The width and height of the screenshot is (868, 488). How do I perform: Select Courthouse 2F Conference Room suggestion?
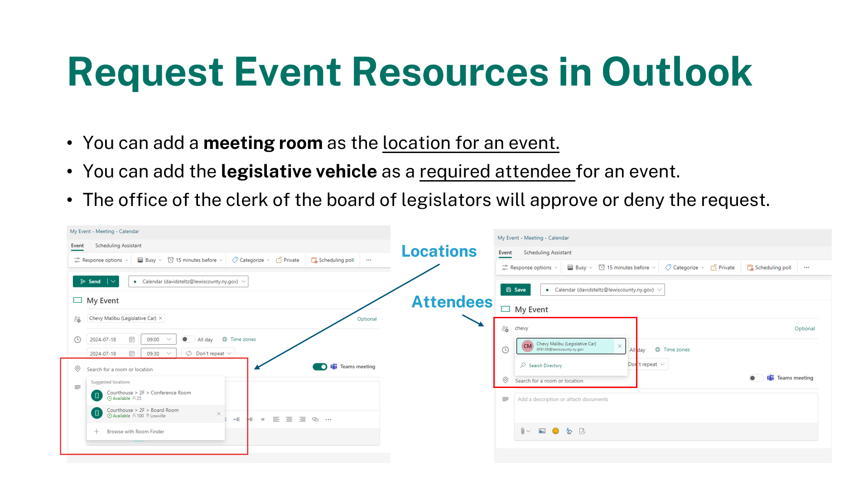click(x=155, y=396)
